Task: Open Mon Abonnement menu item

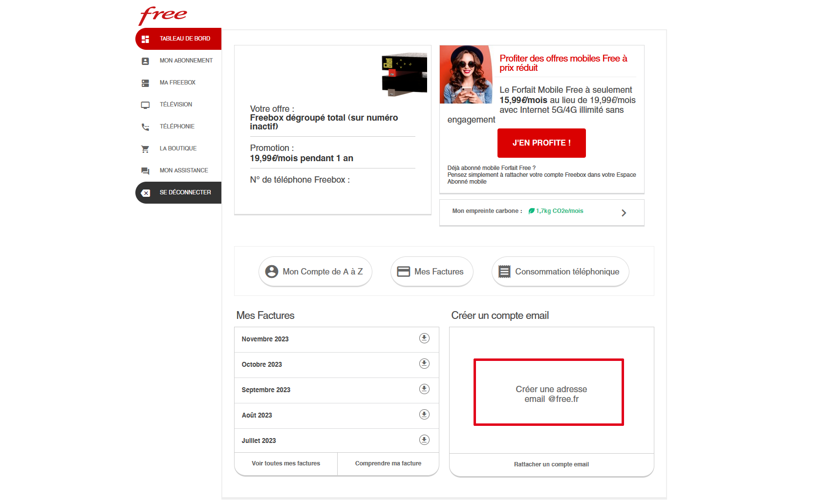Action: click(178, 61)
